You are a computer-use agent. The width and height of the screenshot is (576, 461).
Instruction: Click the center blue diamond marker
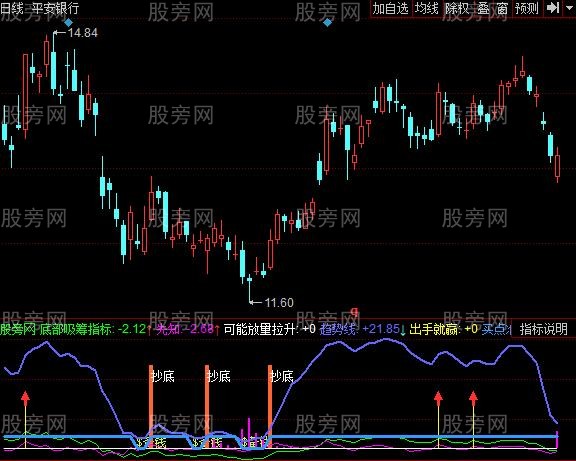(x=327, y=23)
